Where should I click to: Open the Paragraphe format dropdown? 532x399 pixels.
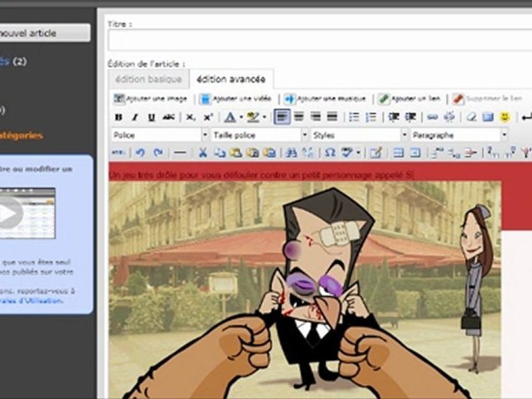[459, 135]
